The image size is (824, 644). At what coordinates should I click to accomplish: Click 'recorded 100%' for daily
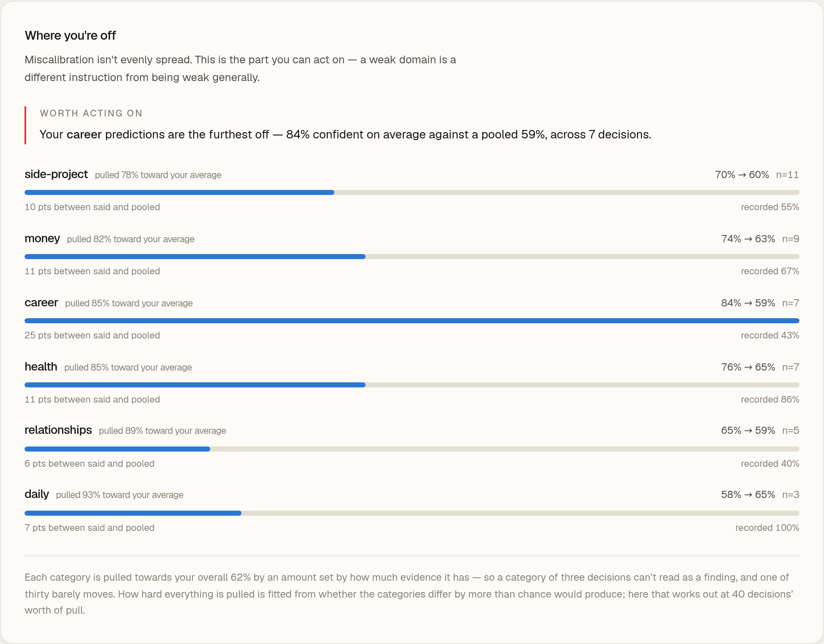[767, 528]
